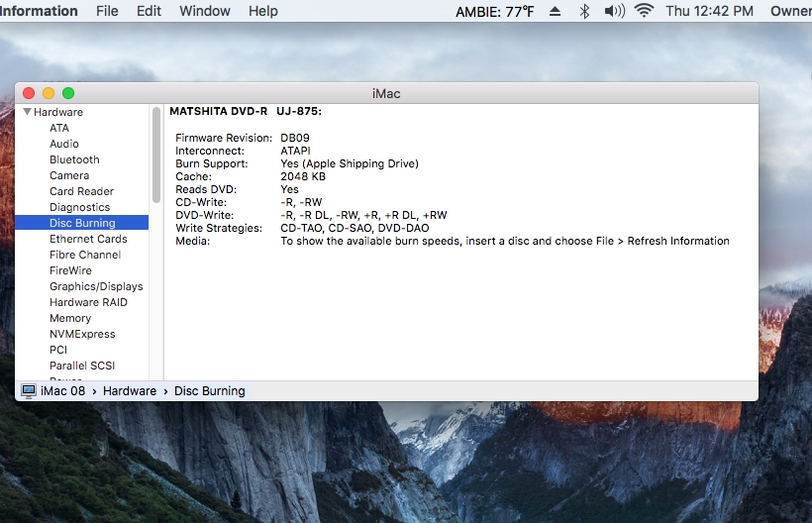Click iMac 08 in the path bar
The height and width of the screenshot is (523, 812).
(62, 391)
